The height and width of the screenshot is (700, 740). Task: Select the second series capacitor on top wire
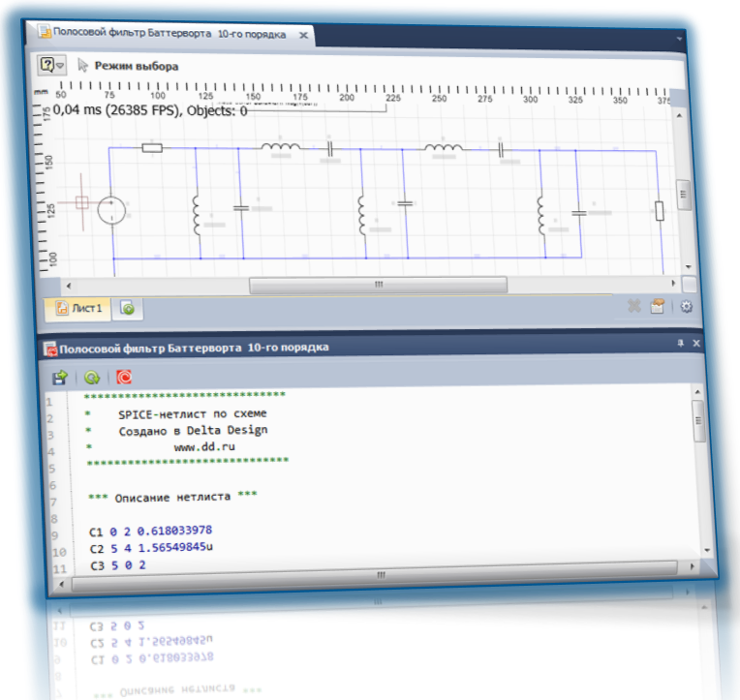click(501, 150)
